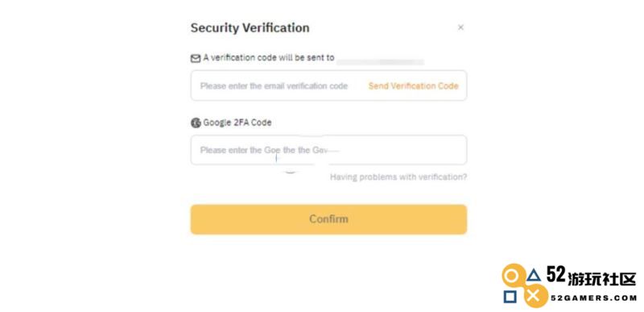The image size is (644, 312).
Task: Click the text cursor in 2FA field
Action: point(276,158)
